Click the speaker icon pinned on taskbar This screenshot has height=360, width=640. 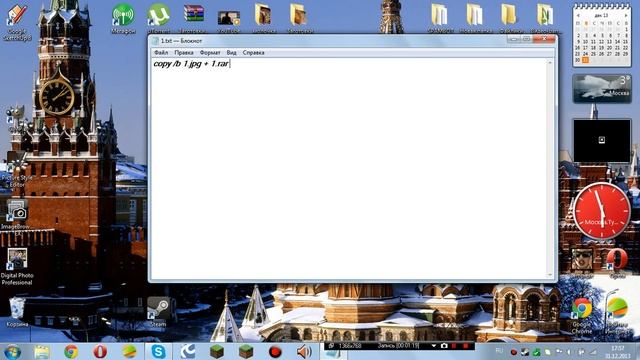pyautogui.click(x=304, y=351)
